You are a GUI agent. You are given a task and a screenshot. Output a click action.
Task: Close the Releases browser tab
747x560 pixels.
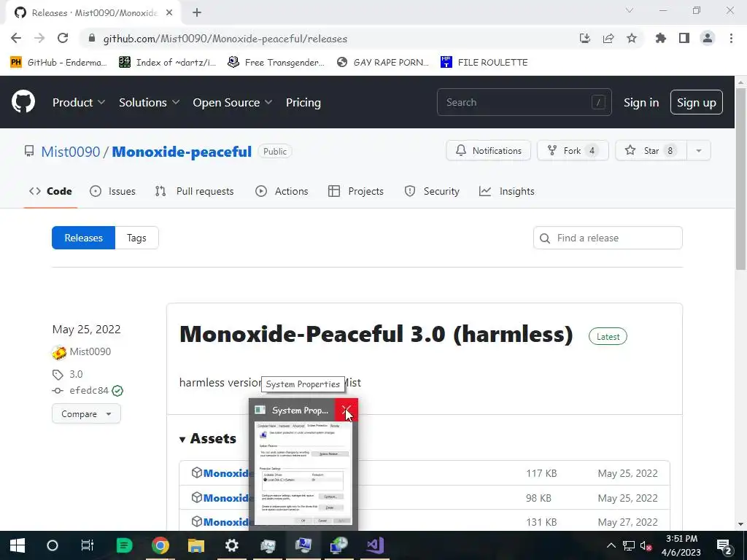coord(169,12)
